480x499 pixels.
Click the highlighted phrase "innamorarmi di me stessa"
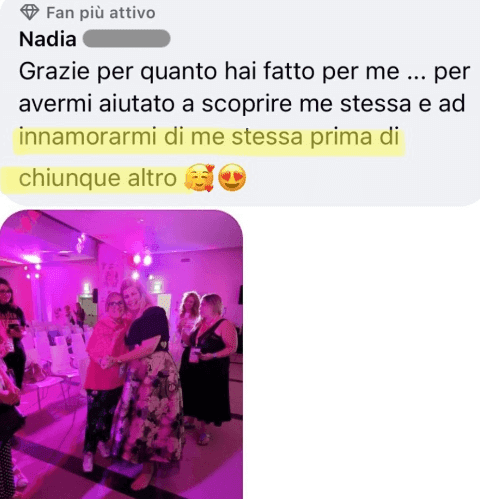(x=160, y=137)
